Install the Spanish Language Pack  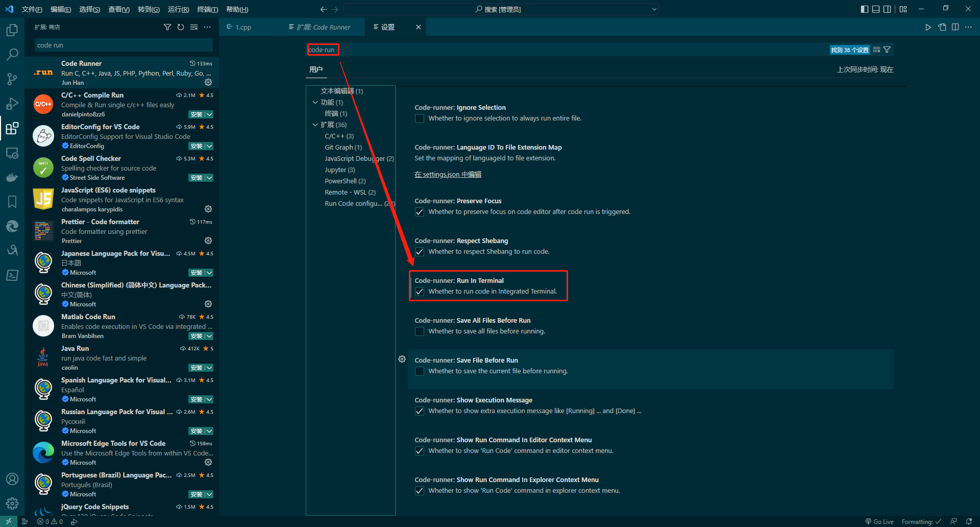197,399
